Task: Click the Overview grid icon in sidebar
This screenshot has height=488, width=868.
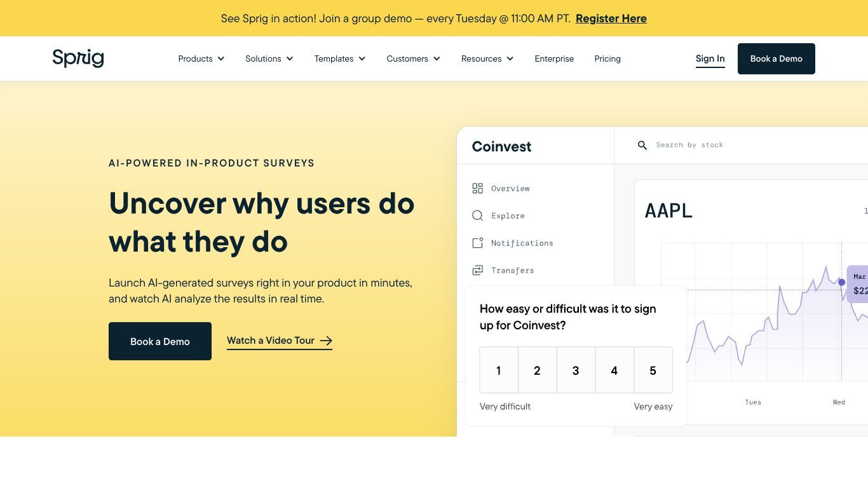Action: tap(478, 188)
